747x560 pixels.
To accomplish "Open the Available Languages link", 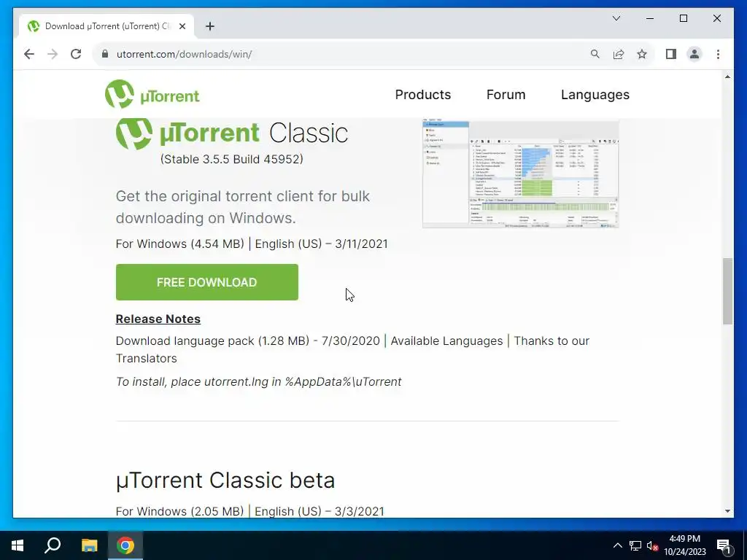I will click(x=446, y=341).
